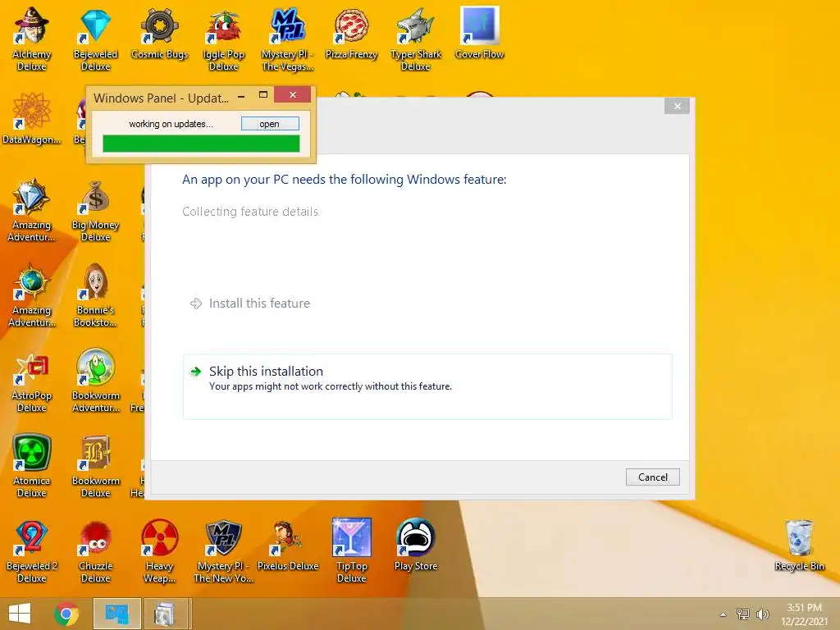Click the DataWagon desktop icon
This screenshot has width=840, height=630.
click(32, 118)
